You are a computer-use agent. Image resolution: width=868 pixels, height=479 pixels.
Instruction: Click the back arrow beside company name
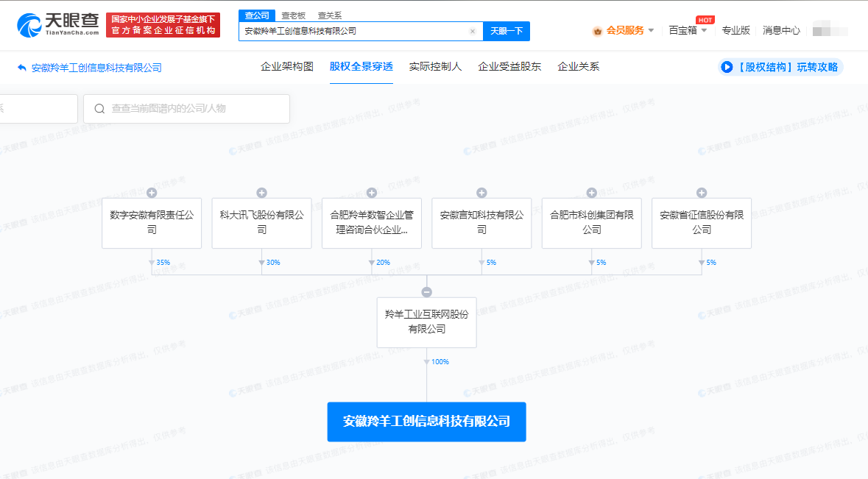(21, 68)
